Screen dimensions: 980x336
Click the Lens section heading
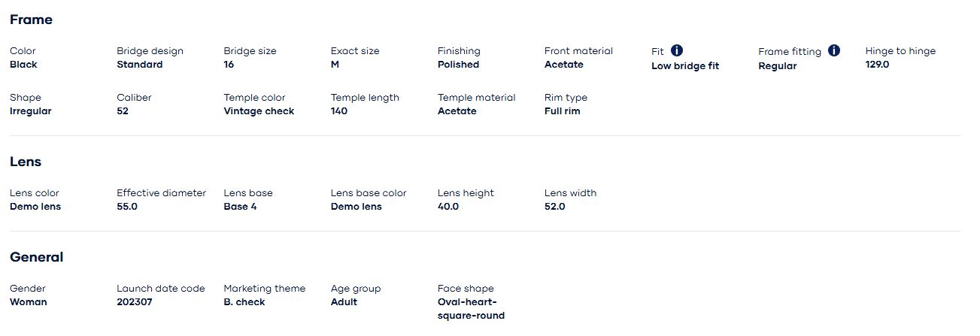(26, 162)
